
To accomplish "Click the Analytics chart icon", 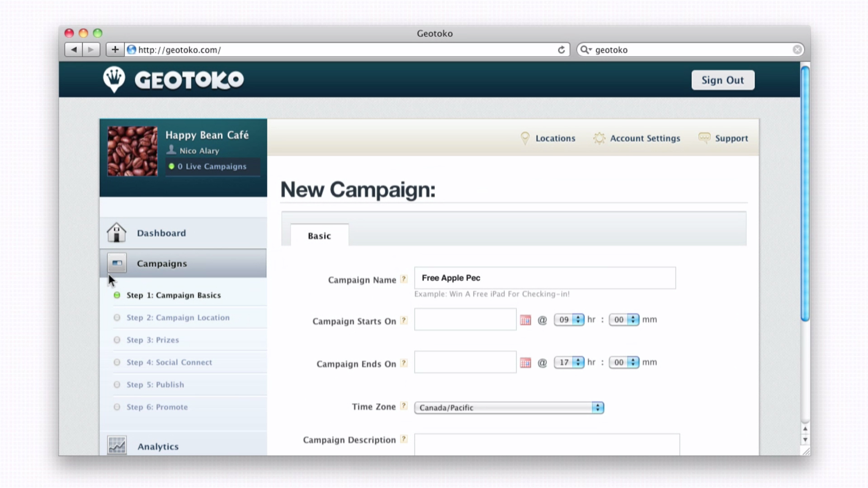I will 117,446.
